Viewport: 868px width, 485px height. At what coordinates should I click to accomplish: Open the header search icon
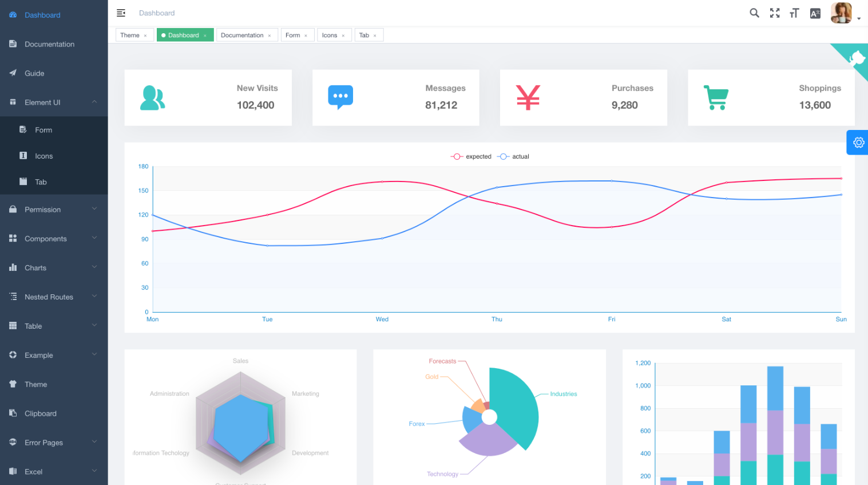point(755,13)
